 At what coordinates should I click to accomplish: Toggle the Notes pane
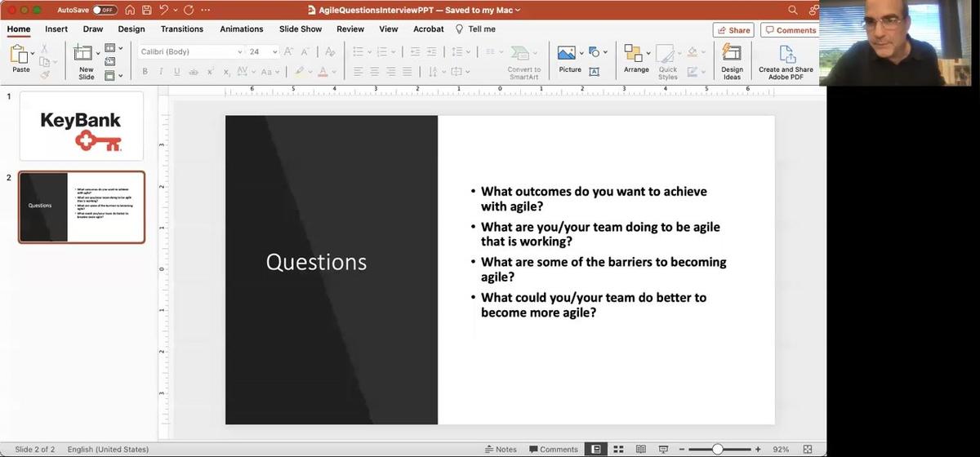[501, 449]
